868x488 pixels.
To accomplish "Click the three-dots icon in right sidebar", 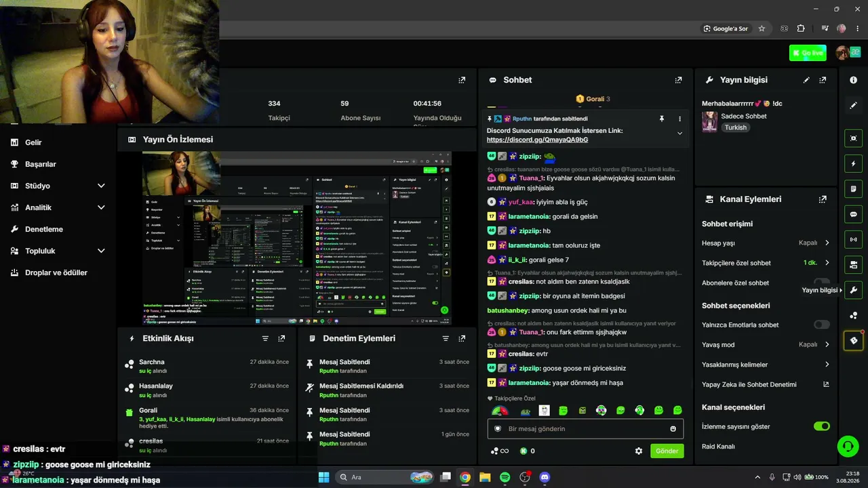I will click(853, 315).
